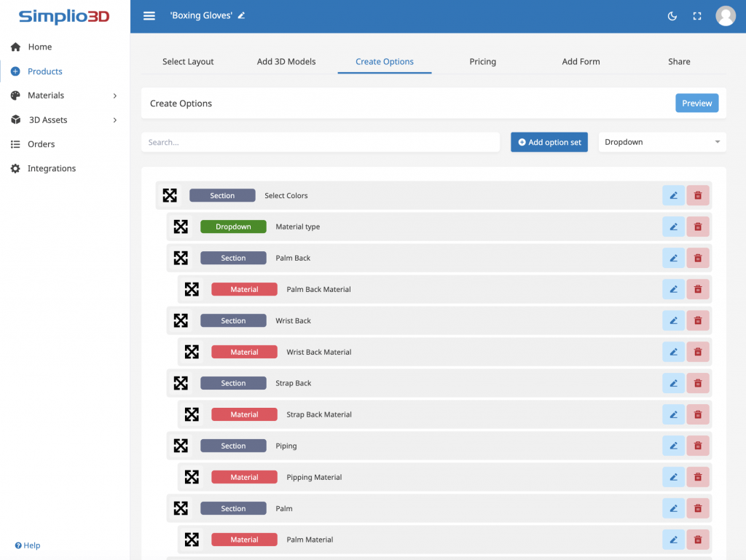
Task: Open the Help link
Action: 28,545
